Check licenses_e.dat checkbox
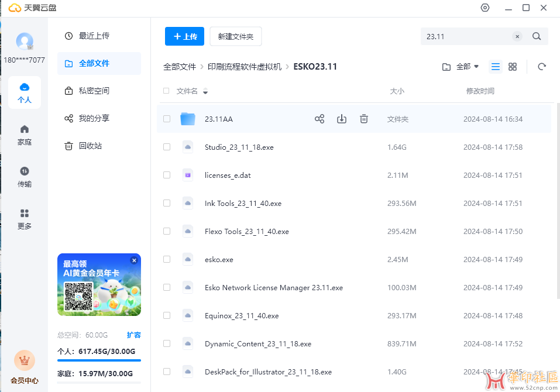This screenshot has width=560, height=392. tap(167, 175)
